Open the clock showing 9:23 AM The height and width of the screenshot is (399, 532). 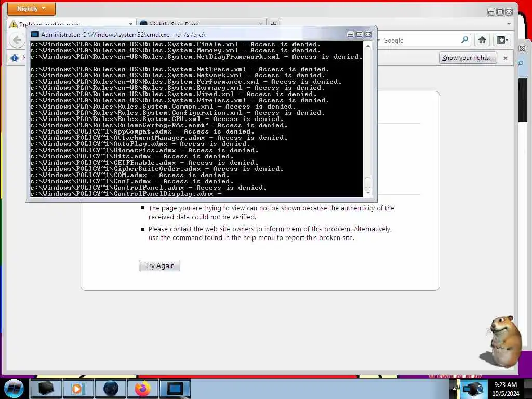[x=506, y=389]
